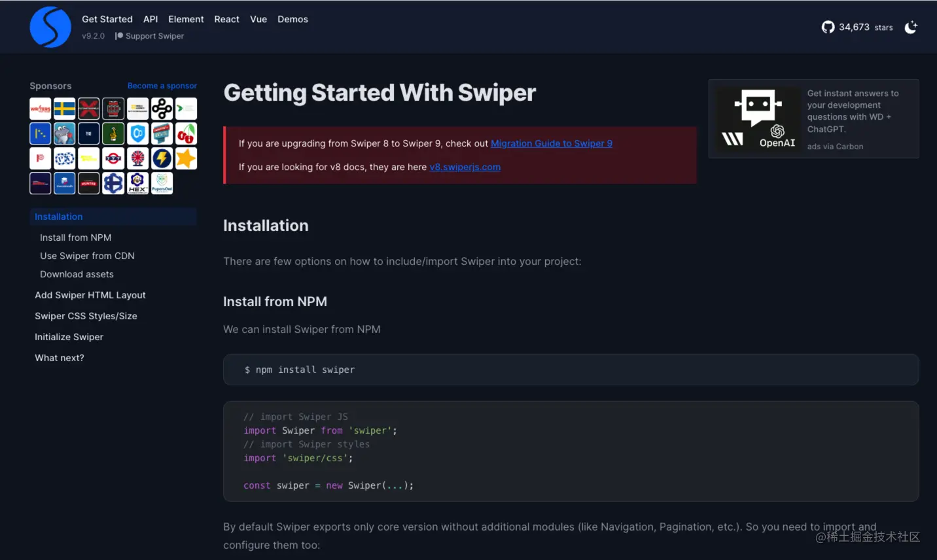Go to Initialize Swiper section
Screen dimensions: 937x560
69,337
